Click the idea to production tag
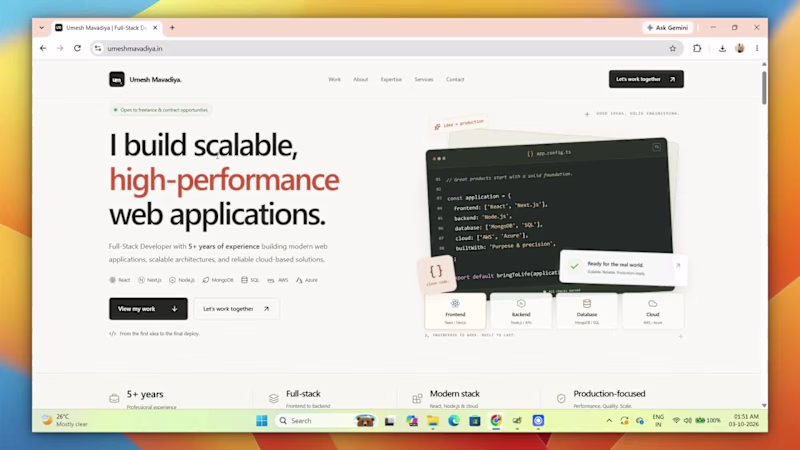800x450 pixels. tap(459, 124)
